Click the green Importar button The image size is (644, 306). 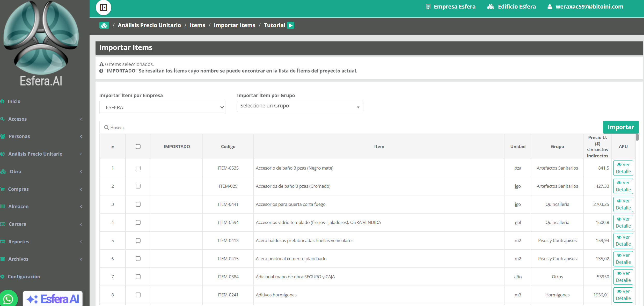(x=621, y=127)
